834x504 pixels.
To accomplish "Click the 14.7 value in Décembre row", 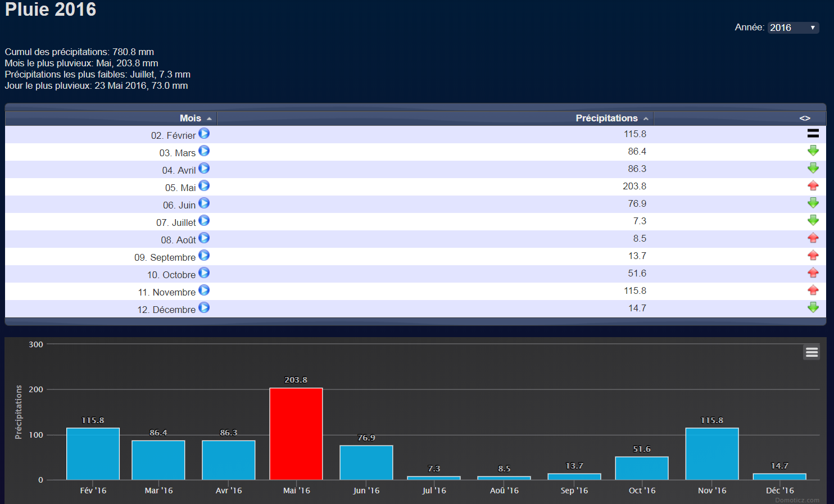I will coord(637,308).
